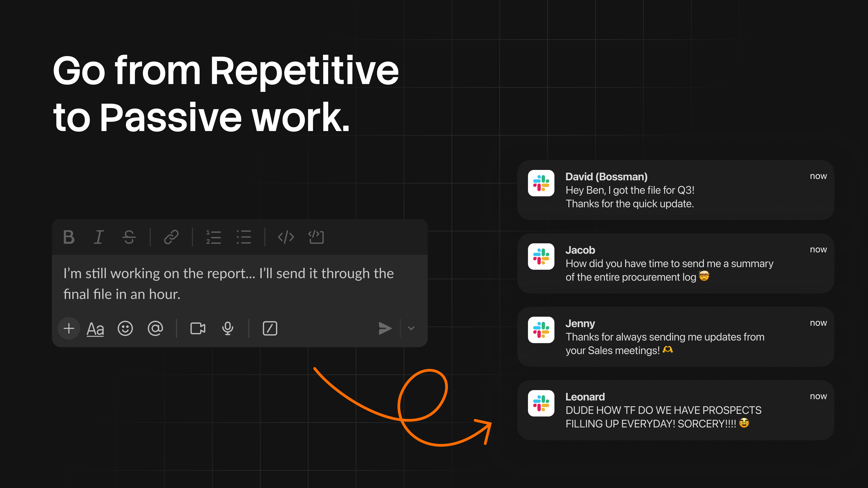Screen dimensions: 868x488
Task: Open the emoji picker
Action: click(x=125, y=328)
